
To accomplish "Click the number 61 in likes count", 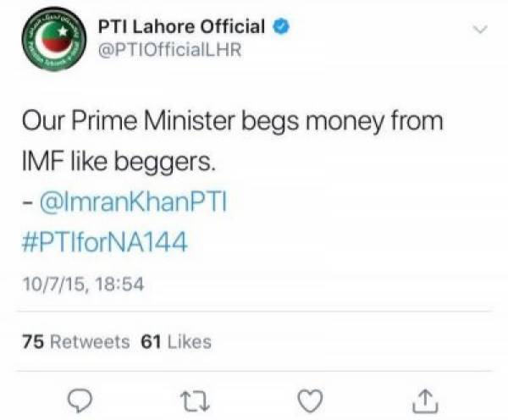I will tap(152, 342).
